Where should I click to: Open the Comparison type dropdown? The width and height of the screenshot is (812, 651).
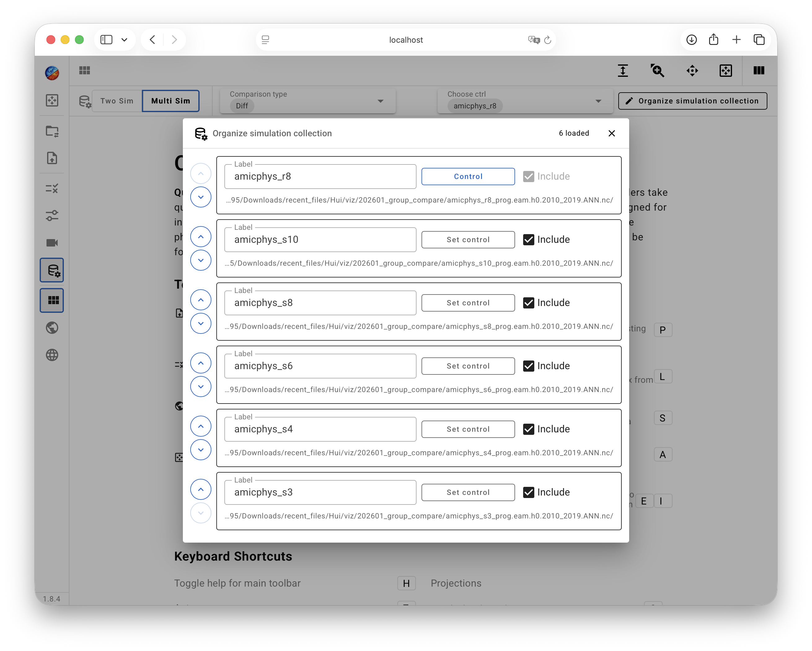[308, 101]
